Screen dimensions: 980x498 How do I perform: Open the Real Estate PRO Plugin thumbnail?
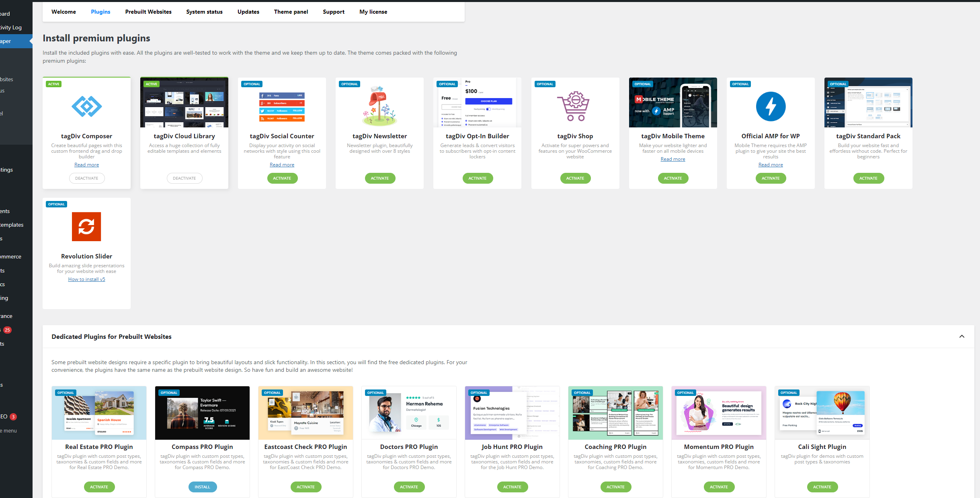click(99, 413)
